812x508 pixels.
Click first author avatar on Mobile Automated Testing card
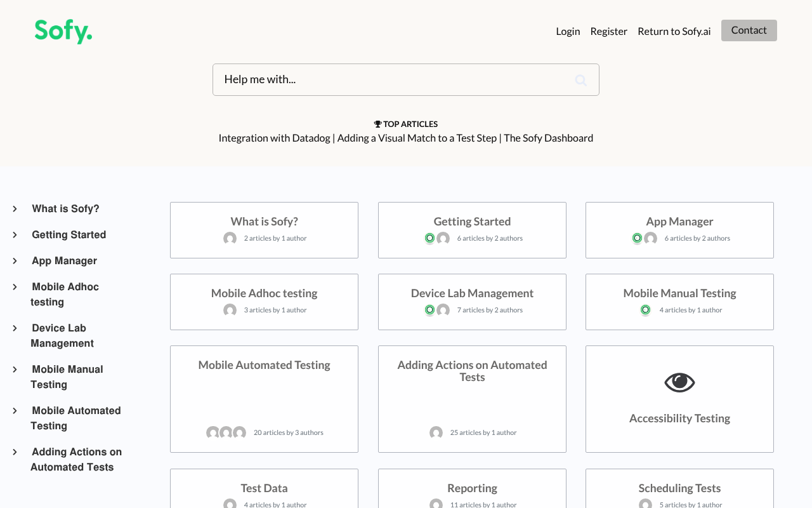tap(213, 432)
